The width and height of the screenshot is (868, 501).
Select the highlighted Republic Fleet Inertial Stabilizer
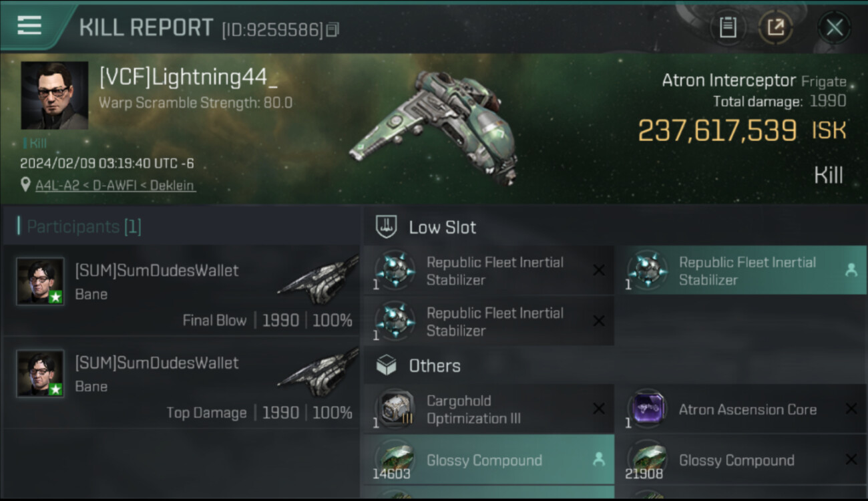pyautogui.click(x=740, y=271)
